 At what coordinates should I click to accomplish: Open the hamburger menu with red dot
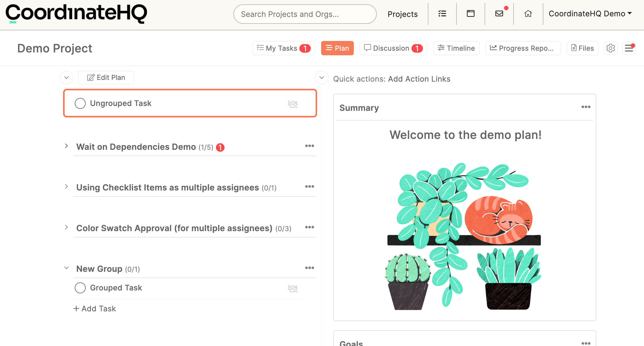[x=629, y=48]
